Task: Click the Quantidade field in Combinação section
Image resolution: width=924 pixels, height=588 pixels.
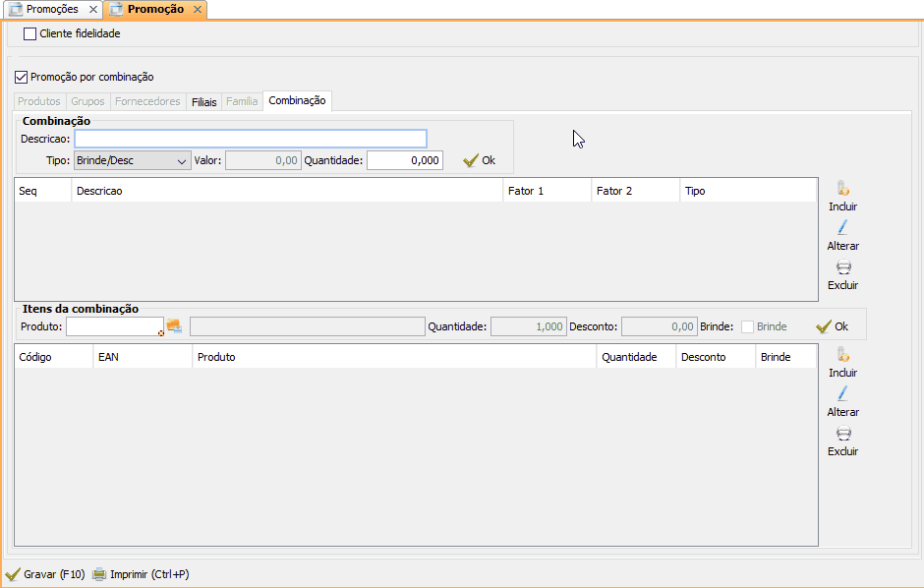Action: coord(404,160)
